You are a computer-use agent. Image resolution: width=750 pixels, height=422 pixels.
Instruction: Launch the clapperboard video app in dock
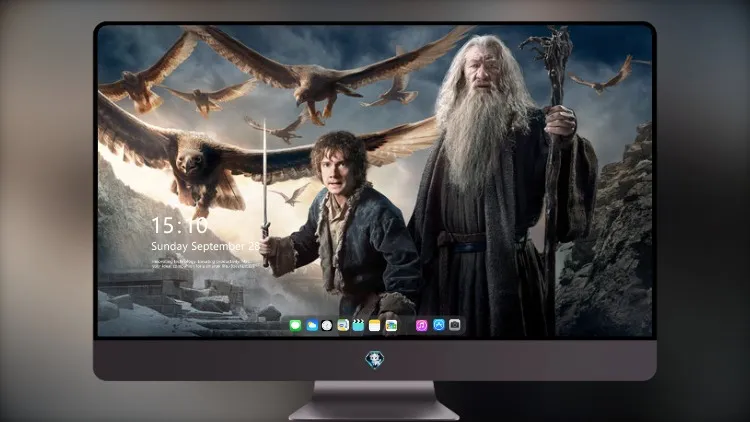click(x=358, y=325)
